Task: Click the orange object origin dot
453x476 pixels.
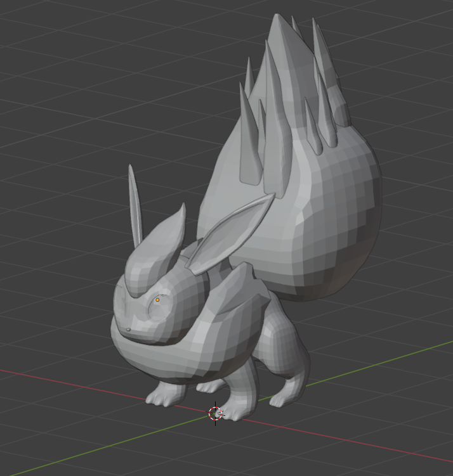Action: (157, 300)
